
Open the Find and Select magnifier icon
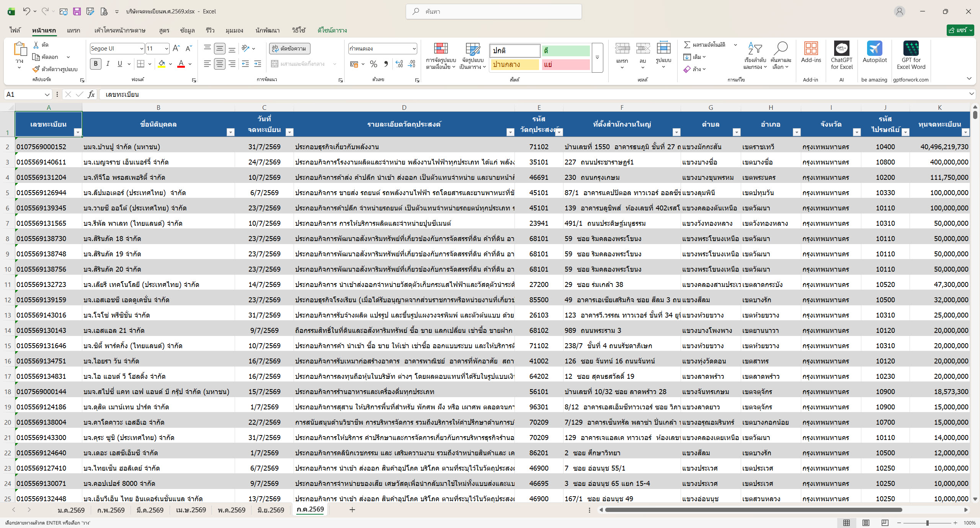click(x=781, y=49)
